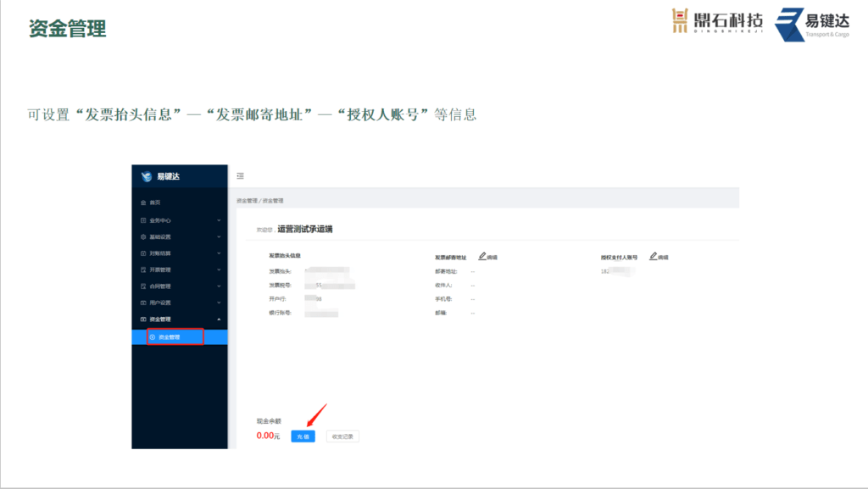Click the pencil edit icon for 发票邮寄地址
This screenshot has height=489, width=868.
point(482,256)
